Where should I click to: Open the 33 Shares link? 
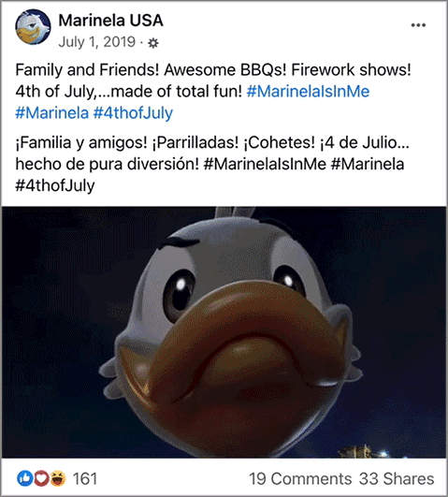[x=397, y=478]
